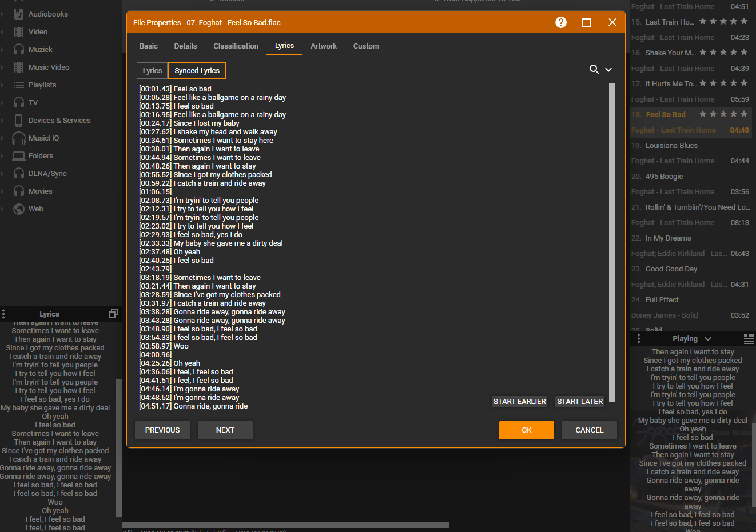The image size is (756, 532).
Task: Click the Video filmstrip icon in sidebar
Action: [x=19, y=31]
